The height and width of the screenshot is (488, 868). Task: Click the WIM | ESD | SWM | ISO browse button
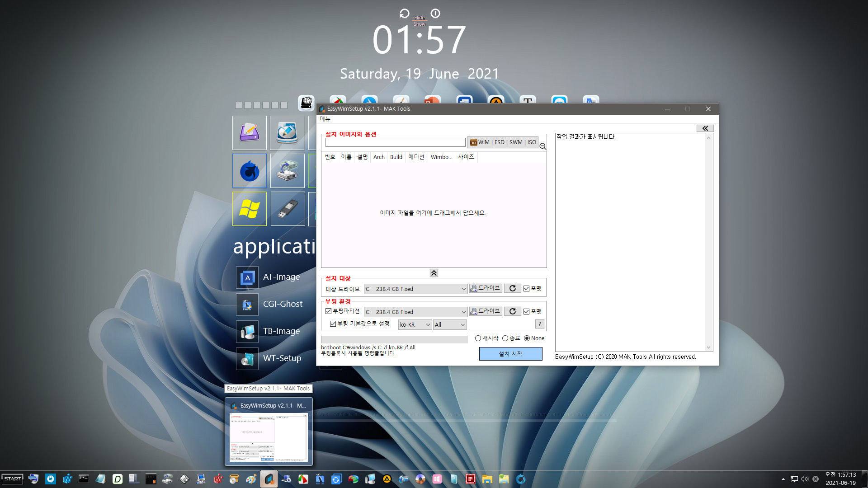point(503,142)
